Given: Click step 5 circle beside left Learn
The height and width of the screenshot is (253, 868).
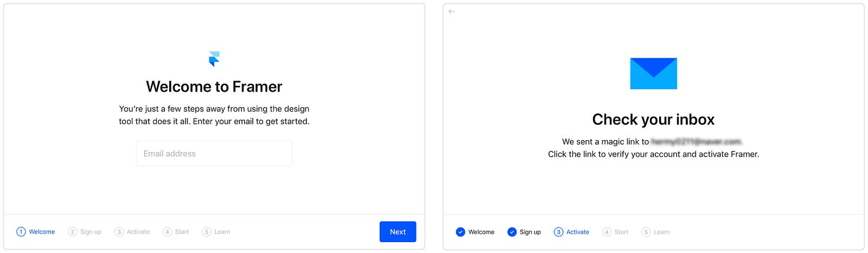Looking at the screenshot, I should (206, 232).
